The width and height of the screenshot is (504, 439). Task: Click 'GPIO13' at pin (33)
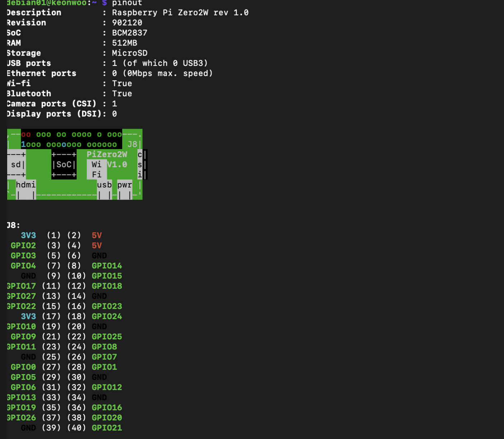click(21, 397)
